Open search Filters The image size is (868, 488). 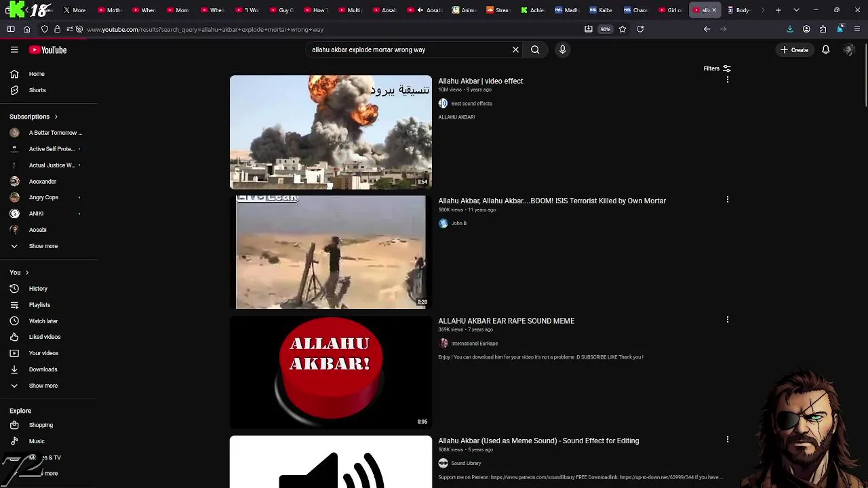[x=717, y=68]
